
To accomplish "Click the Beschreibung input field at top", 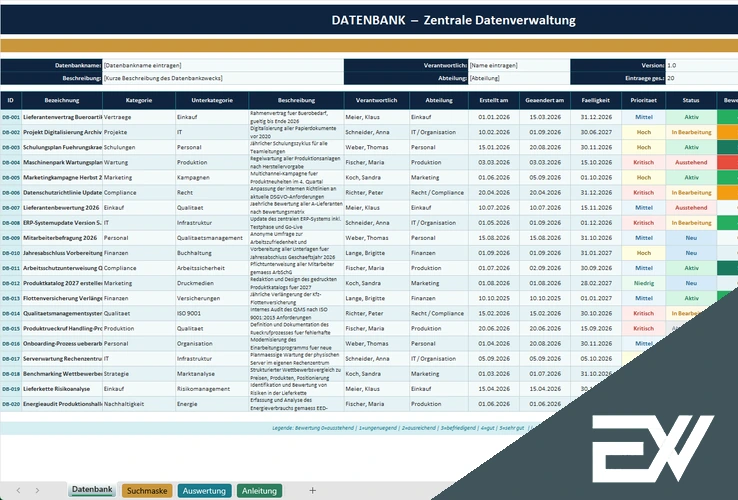I will pos(223,78).
